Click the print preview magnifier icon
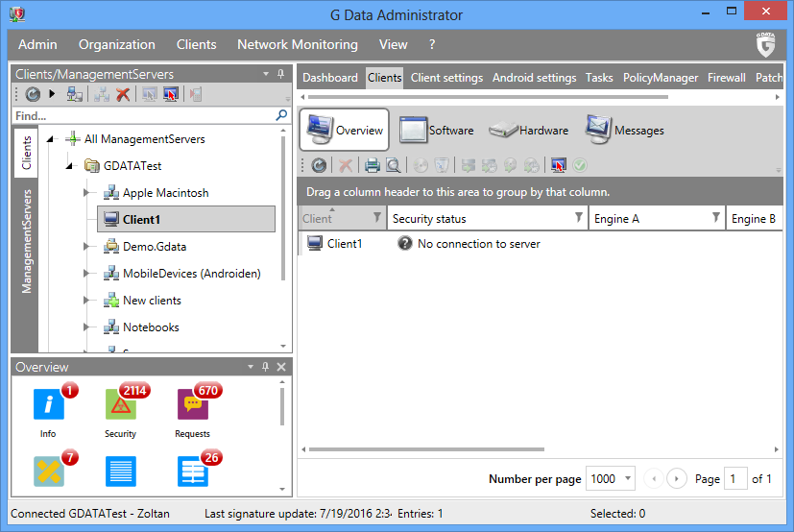Viewport: 794px width, 532px height. [x=393, y=166]
